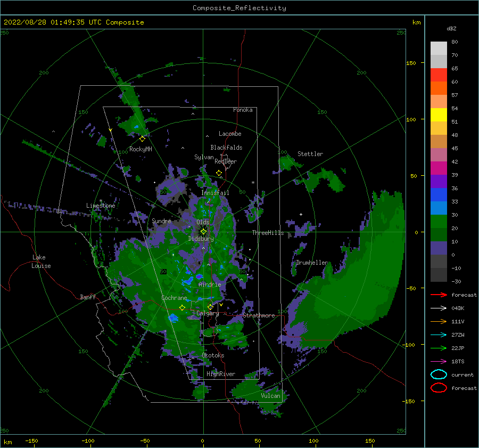Viewport: 479px width, 448px height.
Task: Select the cyan 27ZW arrow icon
Action: [x=439, y=335]
